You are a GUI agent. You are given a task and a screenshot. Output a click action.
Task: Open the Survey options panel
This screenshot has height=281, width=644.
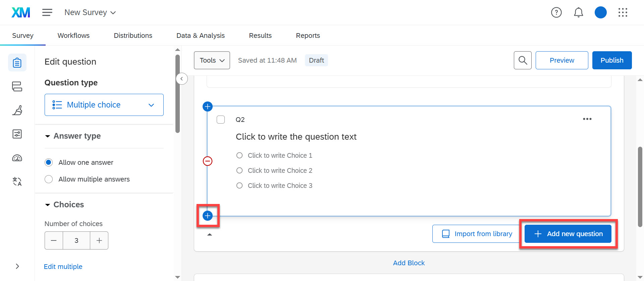click(17, 134)
